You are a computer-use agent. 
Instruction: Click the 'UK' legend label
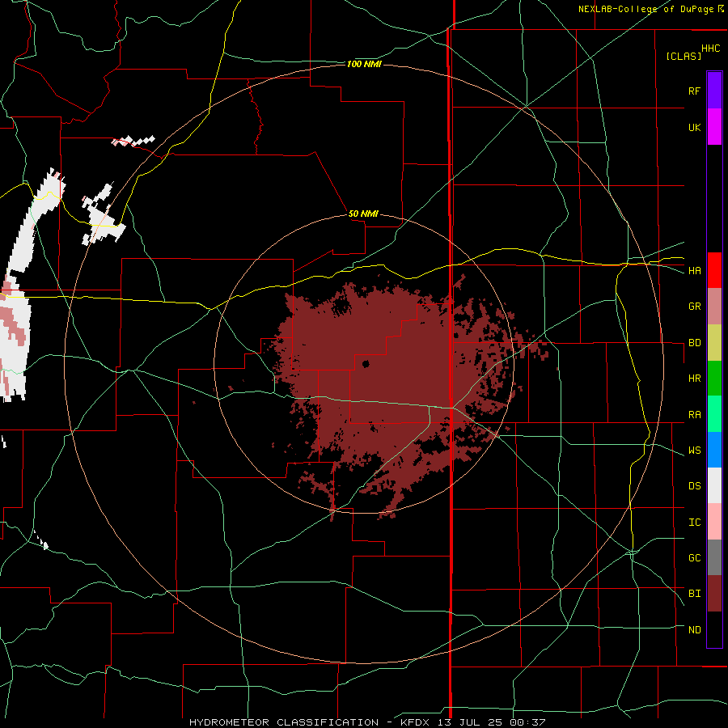coord(694,127)
